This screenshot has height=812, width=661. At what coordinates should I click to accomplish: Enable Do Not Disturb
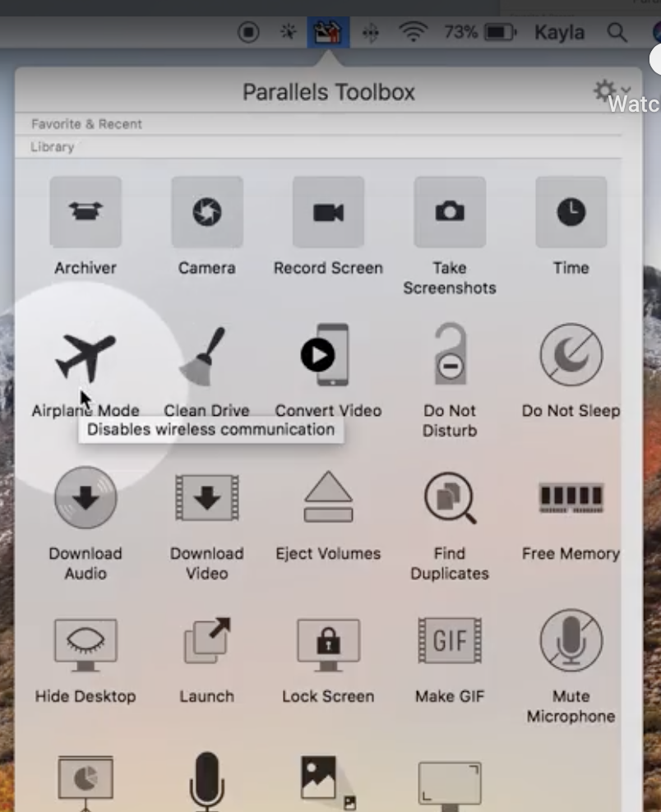click(x=450, y=356)
